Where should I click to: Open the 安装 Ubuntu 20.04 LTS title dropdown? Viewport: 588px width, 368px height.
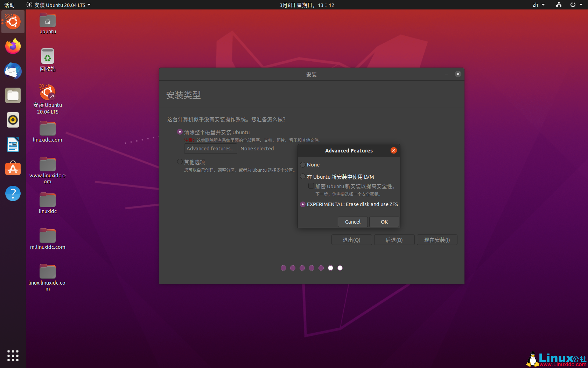click(58, 5)
